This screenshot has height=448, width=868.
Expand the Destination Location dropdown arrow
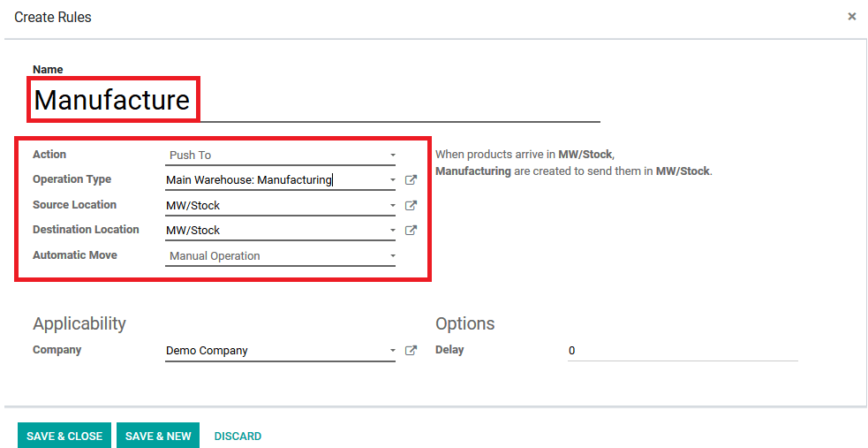tap(392, 231)
